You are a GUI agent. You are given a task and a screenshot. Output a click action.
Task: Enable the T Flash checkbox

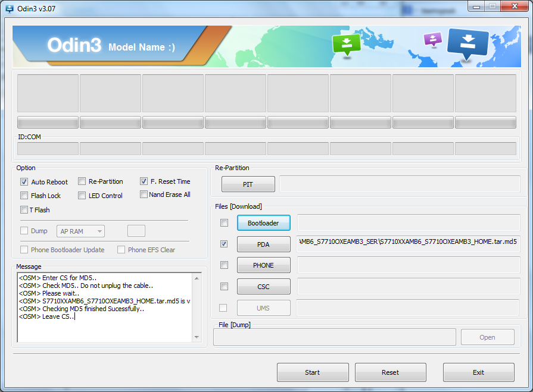coord(24,210)
